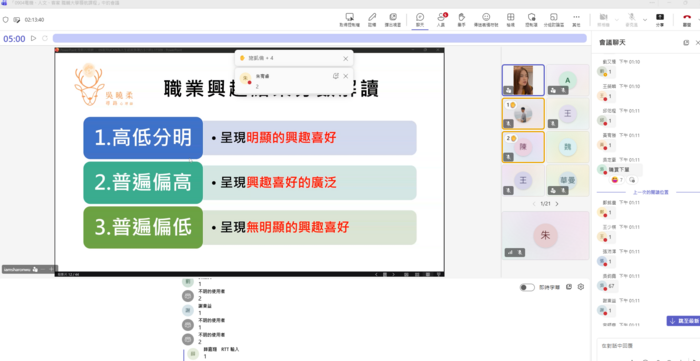Go to next participant page arrow
This screenshot has width=700, height=361.
(557, 204)
